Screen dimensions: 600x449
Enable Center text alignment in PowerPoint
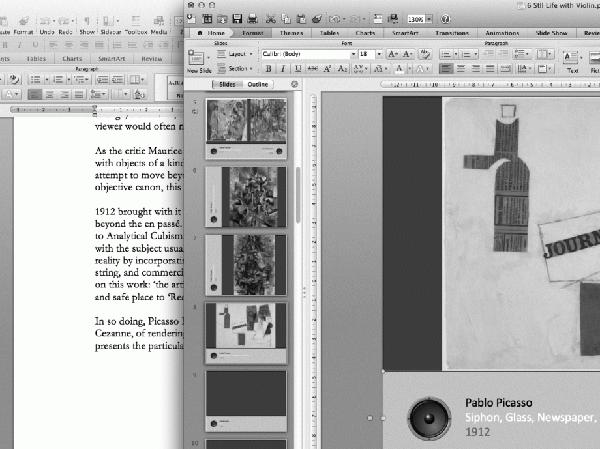tap(461, 69)
